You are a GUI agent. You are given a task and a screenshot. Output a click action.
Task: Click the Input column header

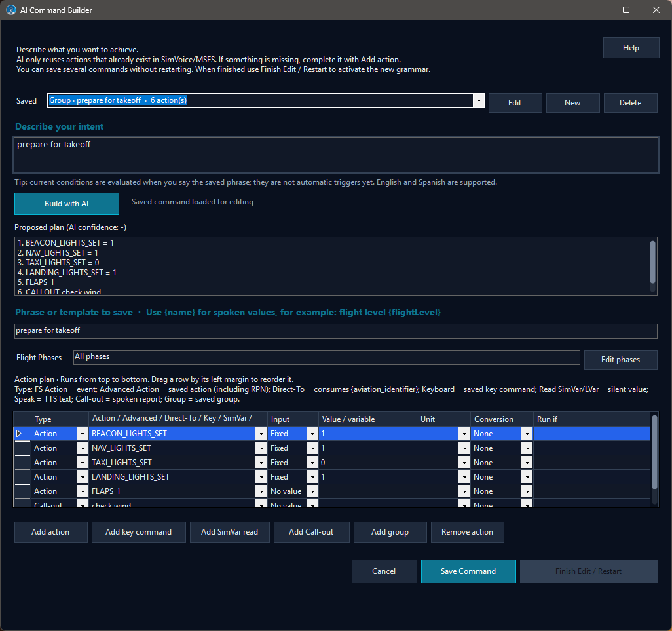tap(293, 419)
